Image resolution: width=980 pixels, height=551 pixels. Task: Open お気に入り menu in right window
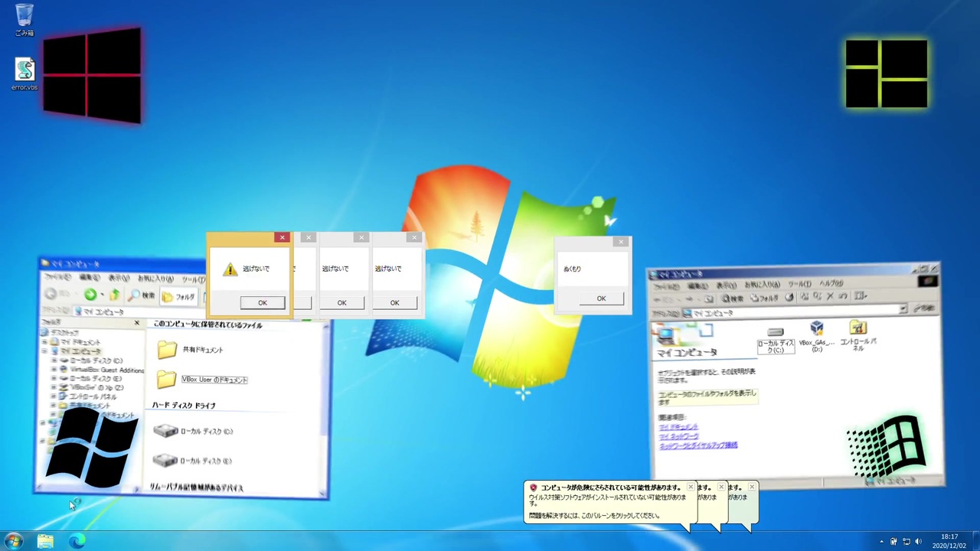[x=761, y=285]
